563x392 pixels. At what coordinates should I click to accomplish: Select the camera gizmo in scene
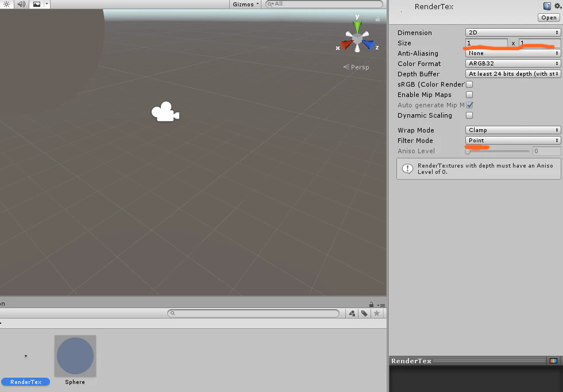(x=165, y=112)
